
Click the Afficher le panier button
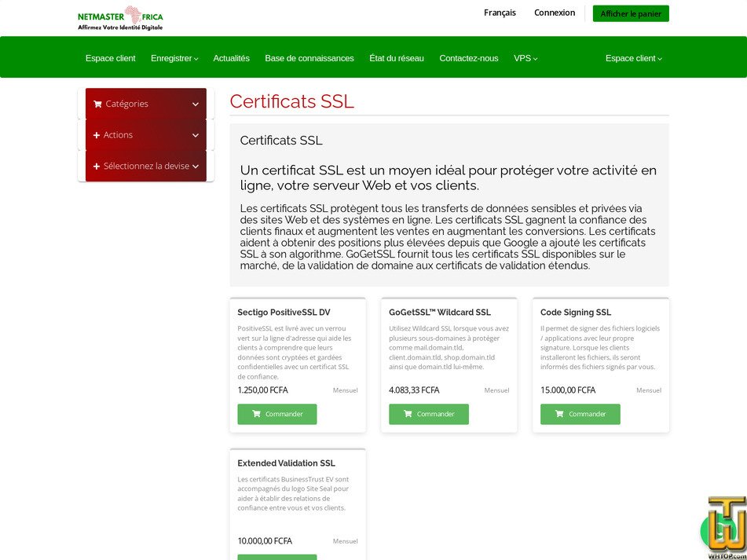631,14
